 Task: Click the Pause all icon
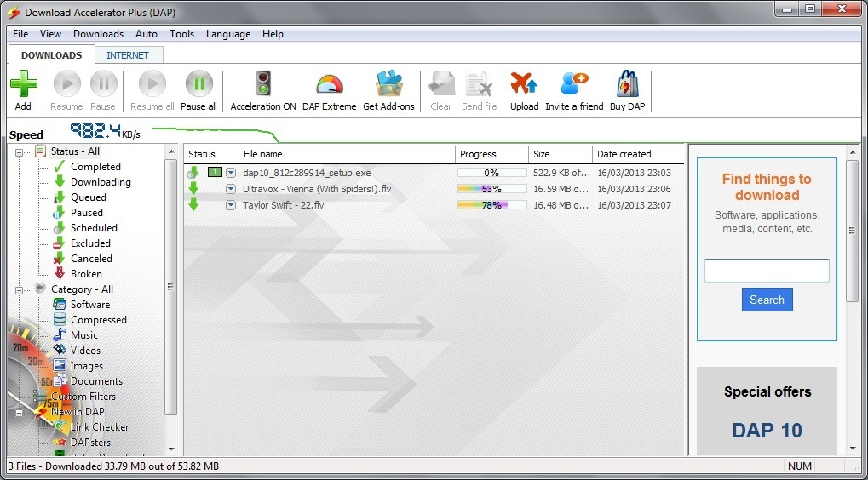(198, 84)
